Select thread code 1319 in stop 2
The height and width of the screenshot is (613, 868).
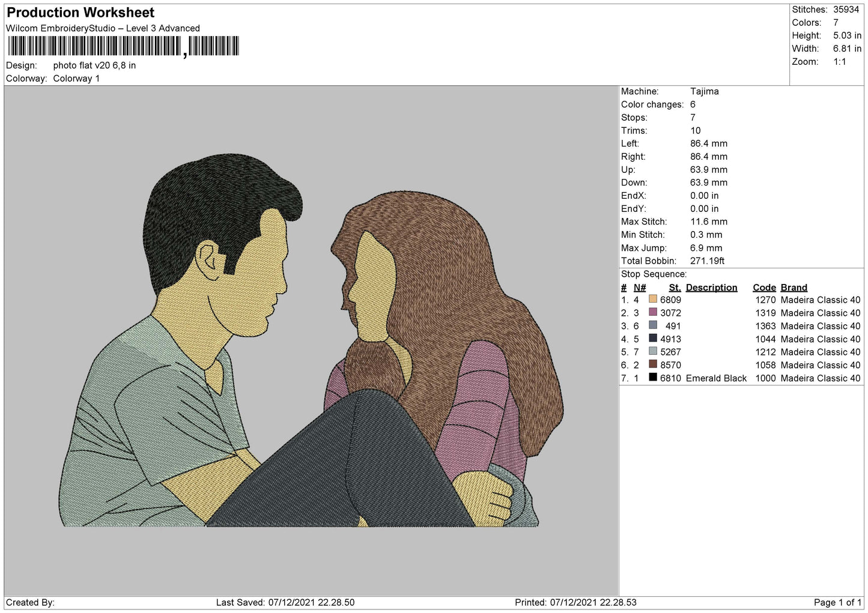[x=765, y=313]
